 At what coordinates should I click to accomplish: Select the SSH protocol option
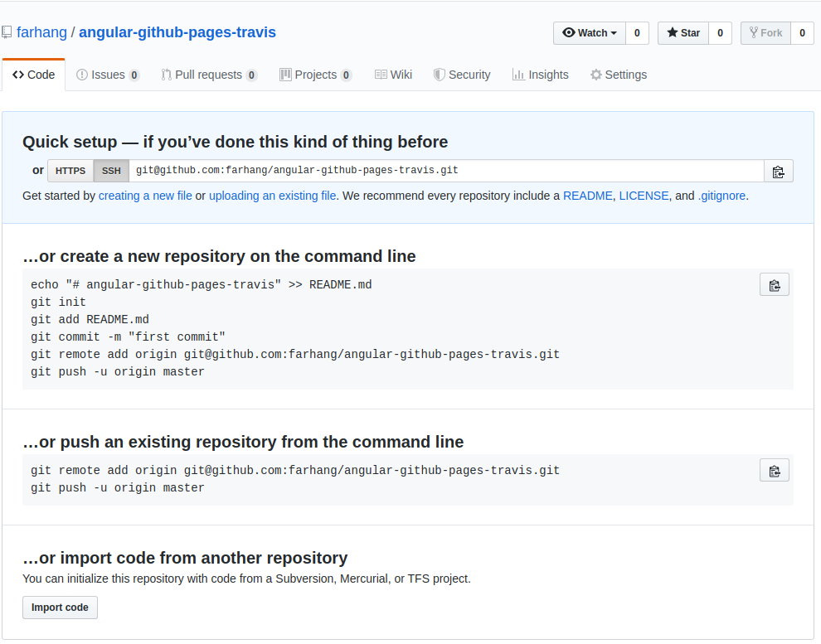point(110,171)
